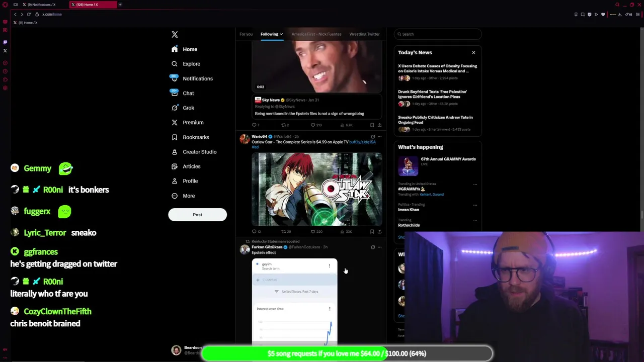Open Chat envelope in X sidebar

coord(174,93)
